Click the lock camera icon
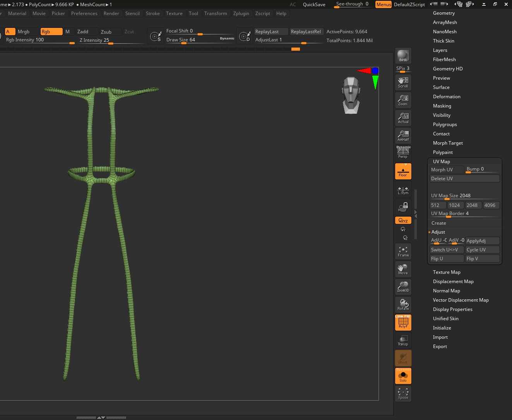The height and width of the screenshot is (420, 512). coord(403,207)
